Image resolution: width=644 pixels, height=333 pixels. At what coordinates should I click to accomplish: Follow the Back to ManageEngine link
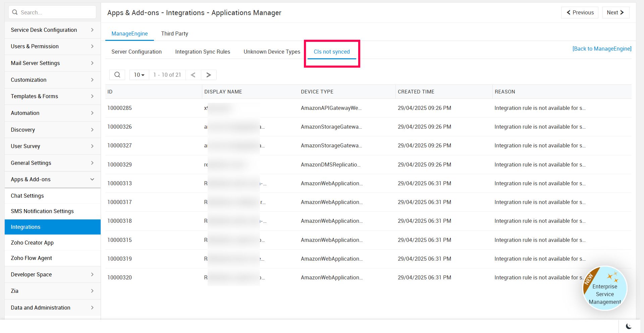pyautogui.click(x=602, y=49)
